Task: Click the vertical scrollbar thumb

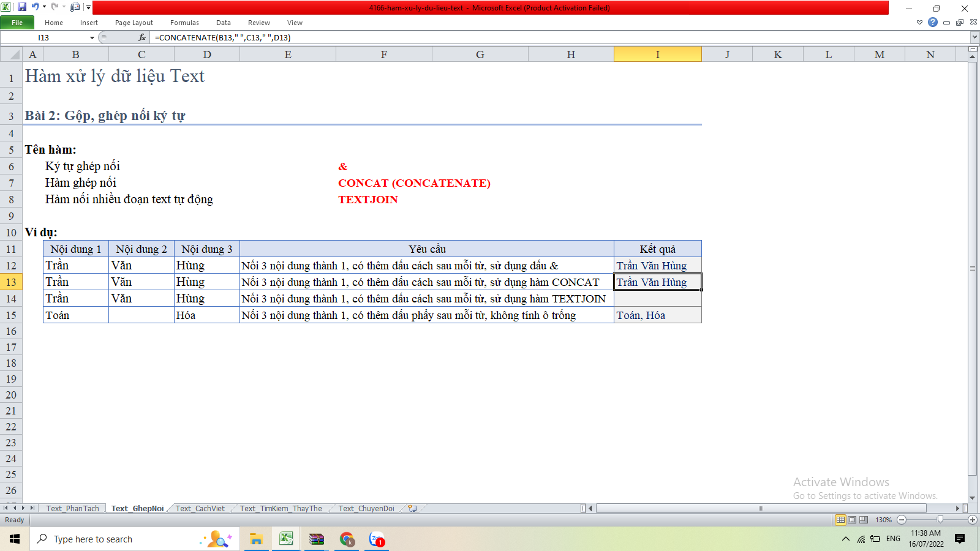Action: pos(973,268)
